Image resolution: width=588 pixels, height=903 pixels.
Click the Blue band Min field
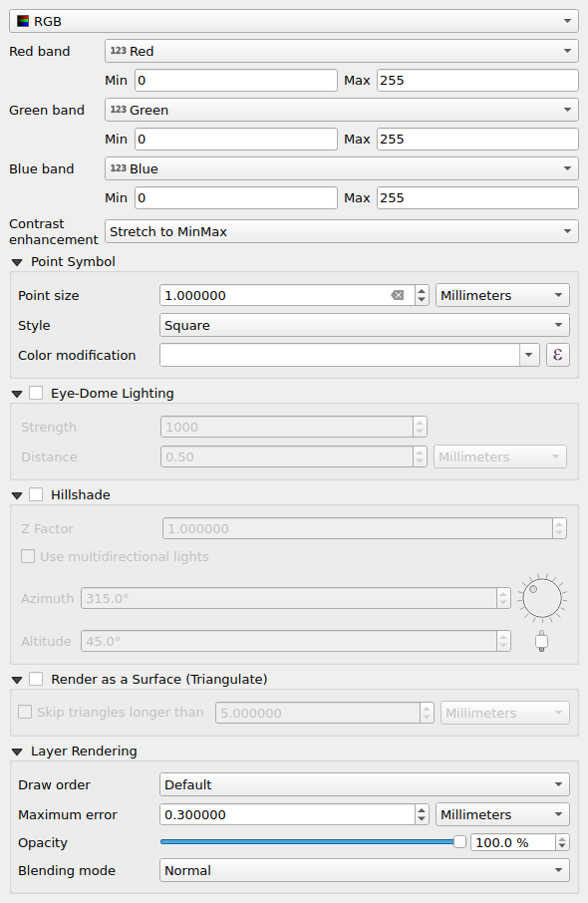[x=236, y=198]
